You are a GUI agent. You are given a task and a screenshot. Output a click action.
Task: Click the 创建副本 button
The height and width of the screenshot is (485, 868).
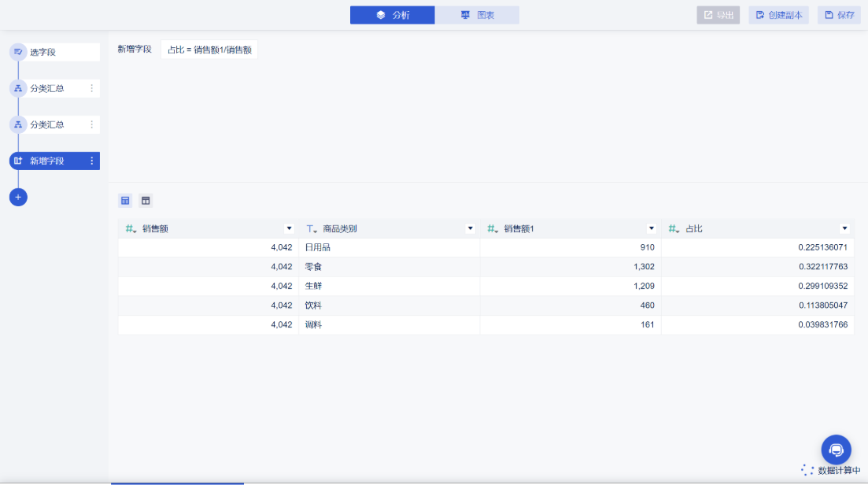(779, 15)
